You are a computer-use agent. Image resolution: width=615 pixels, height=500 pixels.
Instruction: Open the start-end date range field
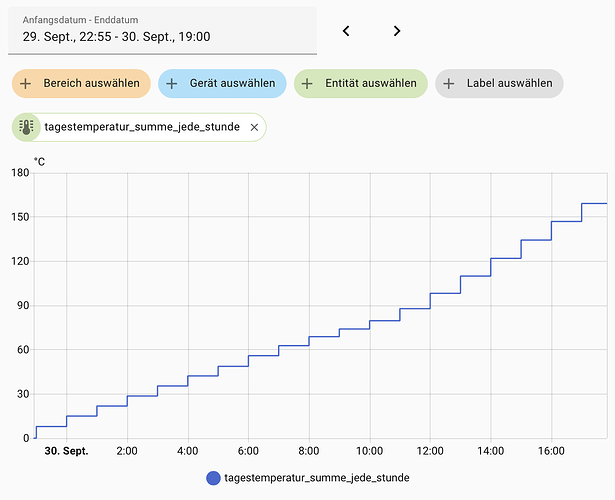pos(162,30)
